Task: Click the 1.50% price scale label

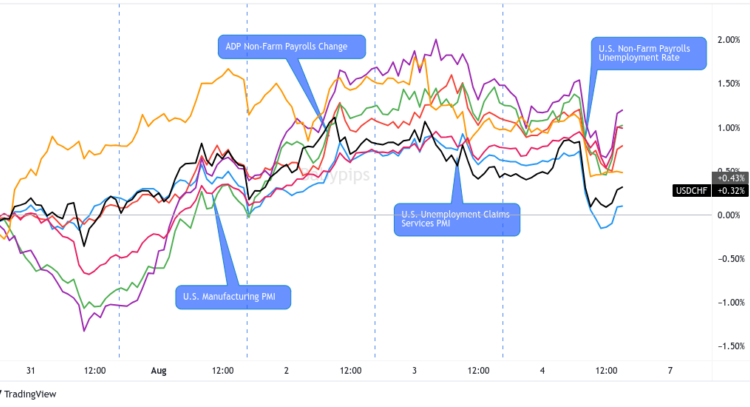Action: [x=727, y=84]
